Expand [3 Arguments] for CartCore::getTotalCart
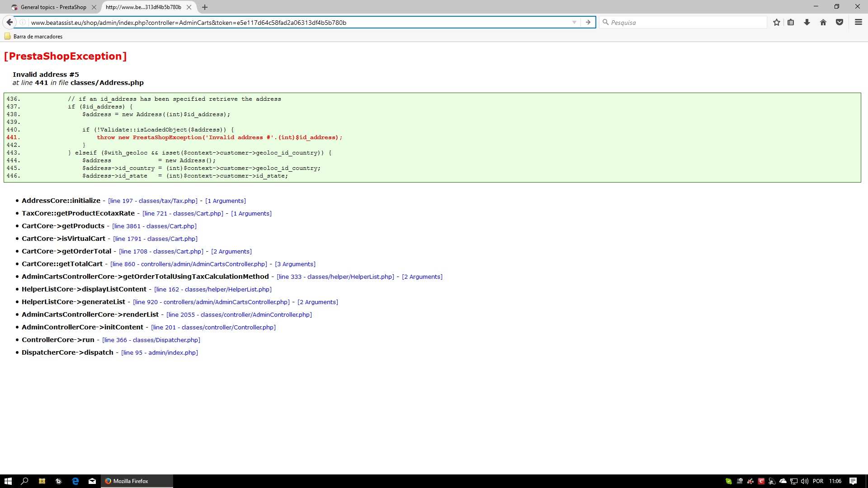The width and height of the screenshot is (868, 488). click(x=295, y=264)
